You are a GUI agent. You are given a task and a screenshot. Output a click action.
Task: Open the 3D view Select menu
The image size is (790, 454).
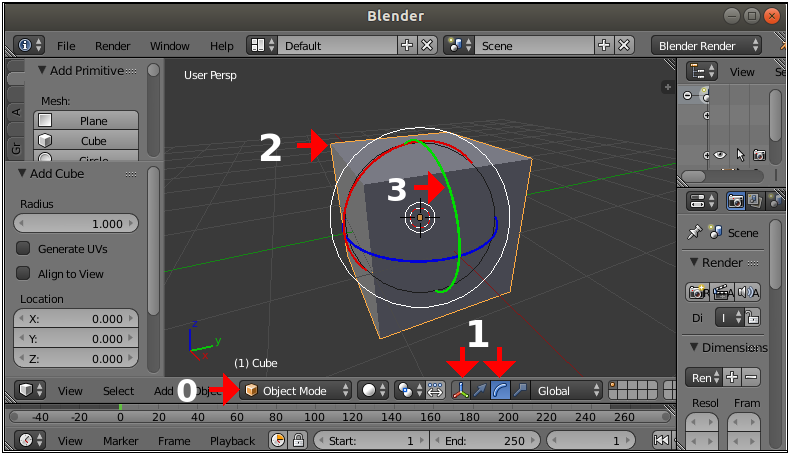point(118,391)
